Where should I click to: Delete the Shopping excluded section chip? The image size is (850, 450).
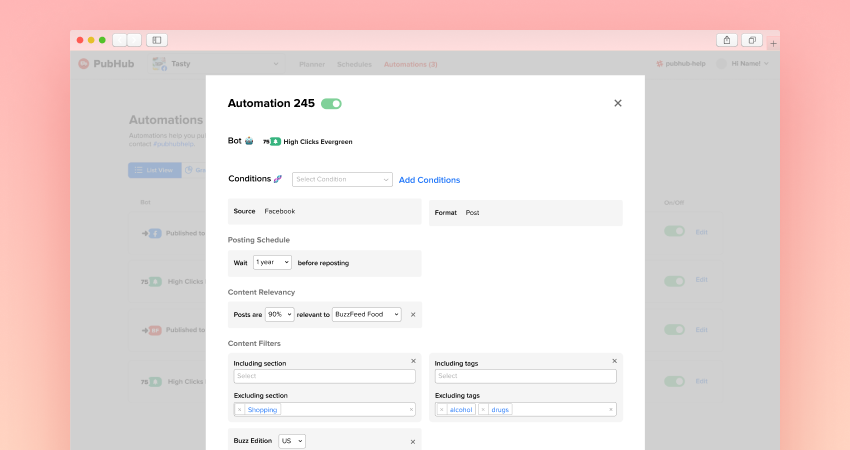[240, 410]
